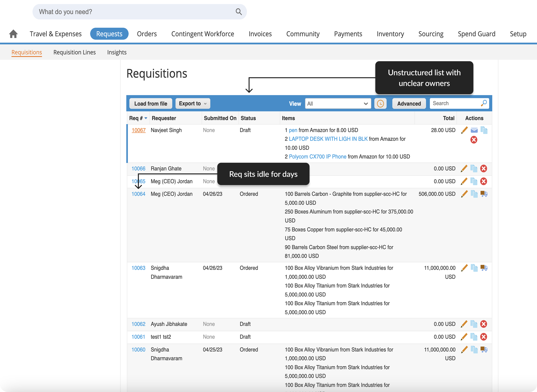Click truck receive icon for requisition 10064
This screenshot has width=537, height=392.
tap(484, 194)
